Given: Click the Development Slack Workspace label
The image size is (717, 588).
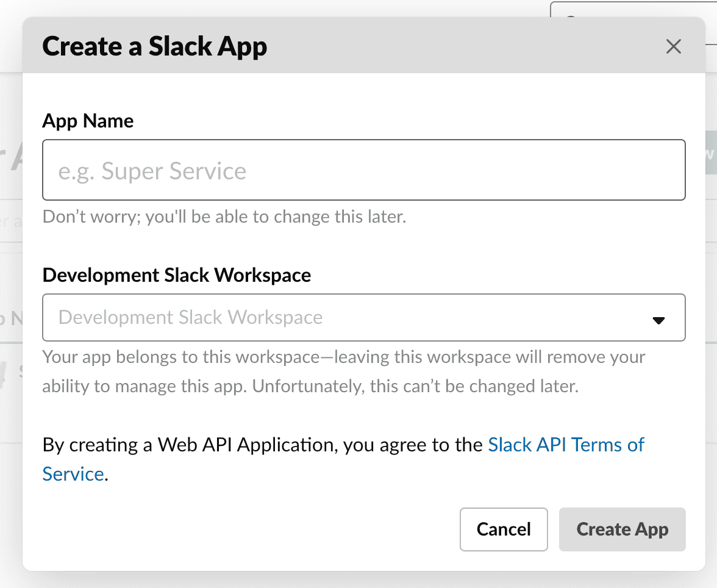Looking at the screenshot, I should (x=176, y=275).
